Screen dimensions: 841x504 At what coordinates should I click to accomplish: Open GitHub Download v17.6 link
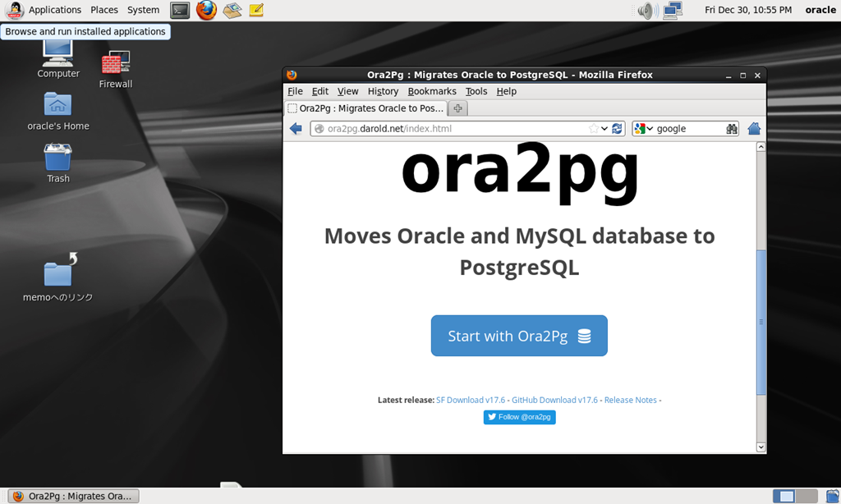pyautogui.click(x=554, y=400)
